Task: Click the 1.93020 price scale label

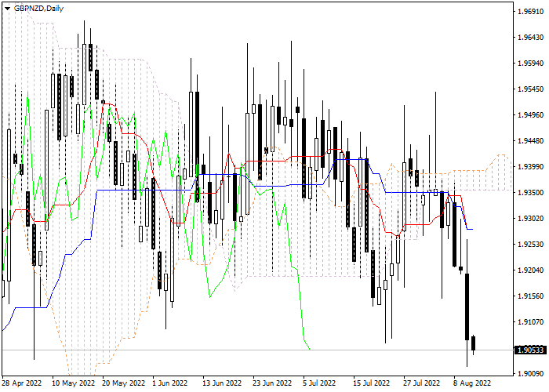Action: coord(531,219)
